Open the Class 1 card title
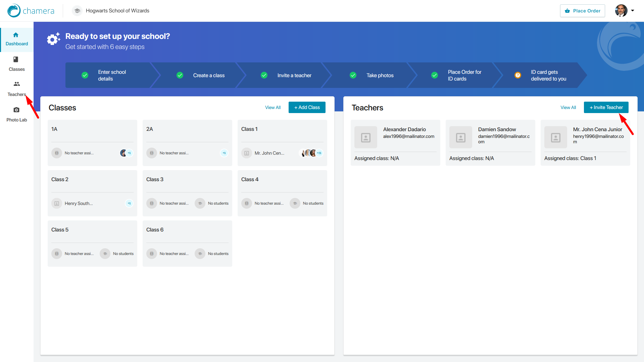Viewport: 644px width, 362px height. [249, 129]
